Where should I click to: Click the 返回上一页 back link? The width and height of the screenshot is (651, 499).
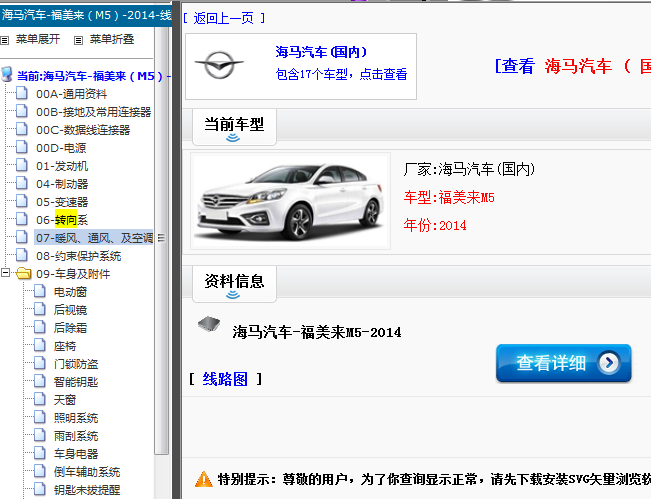218,18
